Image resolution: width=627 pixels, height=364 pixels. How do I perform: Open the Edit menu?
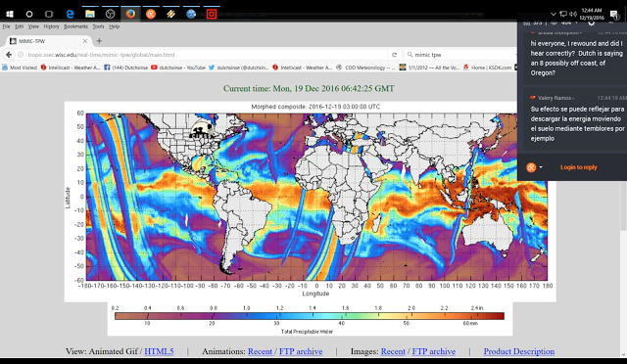pos(20,26)
